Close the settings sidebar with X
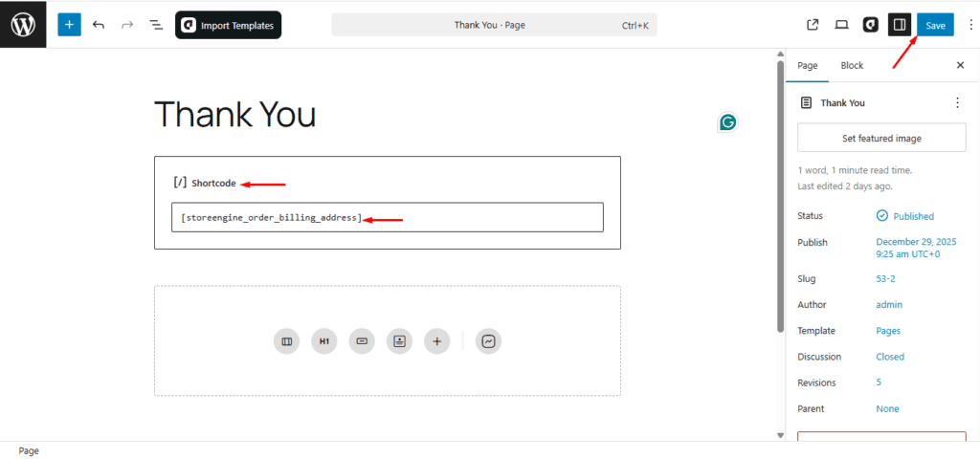Screen dimensions: 980x459 point(960,65)
